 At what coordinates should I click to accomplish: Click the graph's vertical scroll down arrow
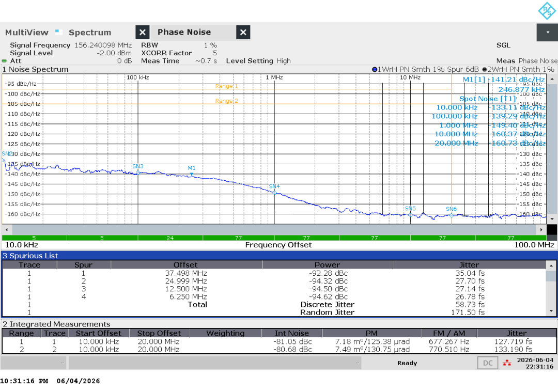pos(552,219)
